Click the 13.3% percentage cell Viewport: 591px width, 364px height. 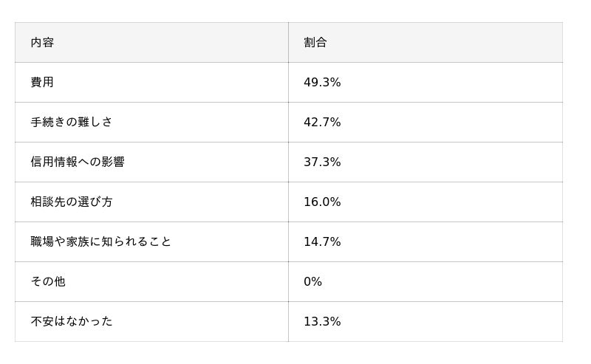point(322,322)
